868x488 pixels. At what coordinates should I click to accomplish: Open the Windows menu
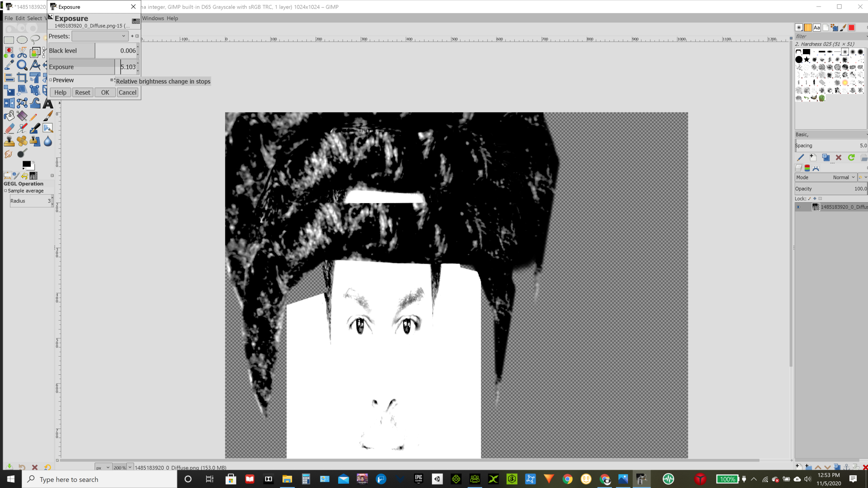click(153, 18)
